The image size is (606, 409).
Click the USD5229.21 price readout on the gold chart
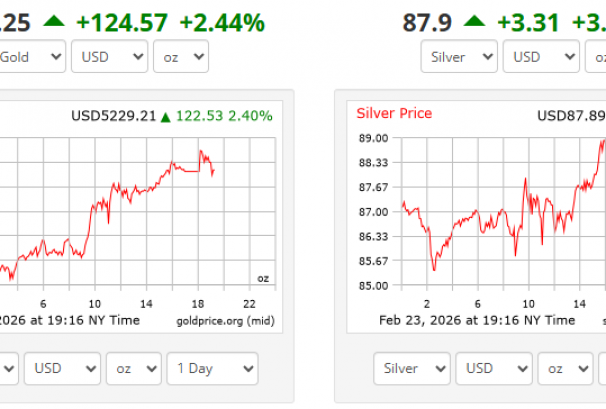[113, 116]
